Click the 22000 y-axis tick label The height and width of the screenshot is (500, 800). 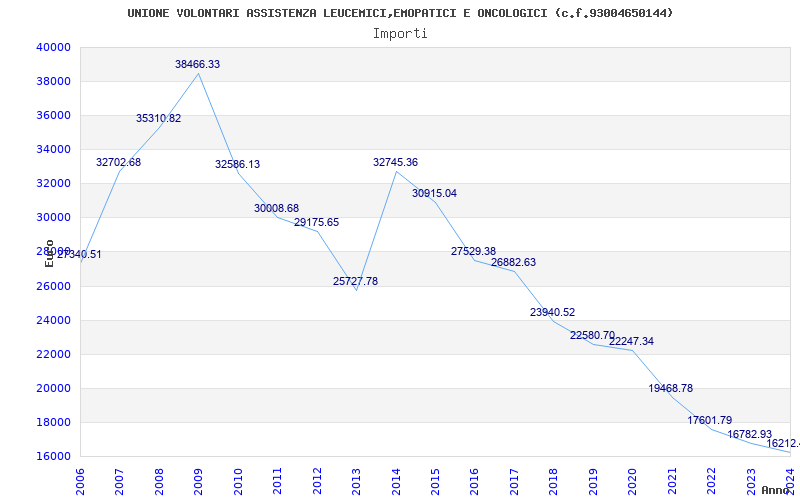(x=53, y=355)
